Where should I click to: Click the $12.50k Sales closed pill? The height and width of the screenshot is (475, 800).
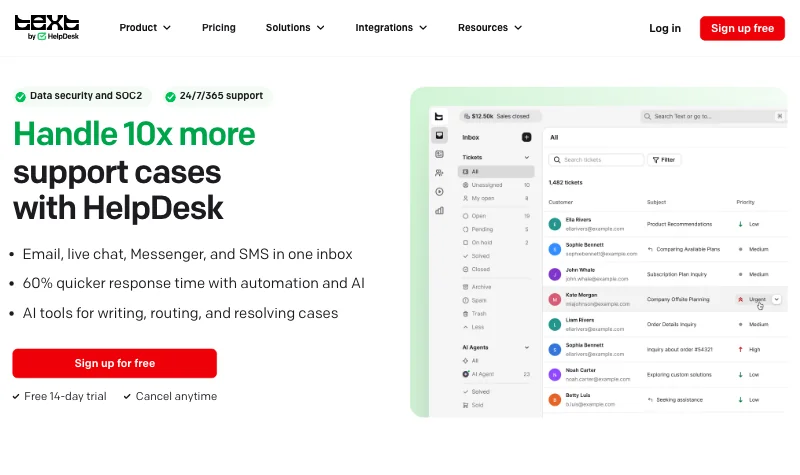pos(499,116)
